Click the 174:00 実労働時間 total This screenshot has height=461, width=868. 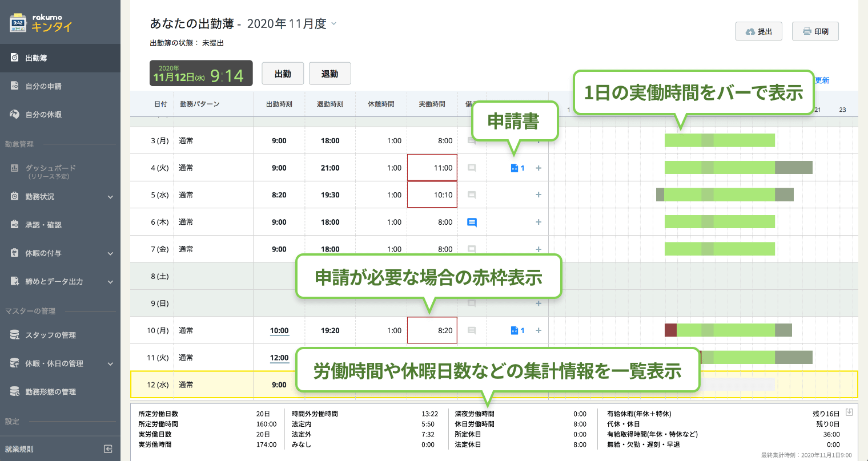pos(267,444)
